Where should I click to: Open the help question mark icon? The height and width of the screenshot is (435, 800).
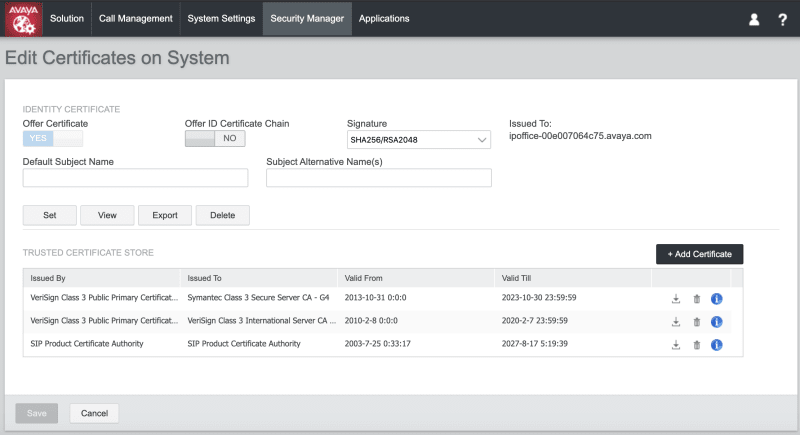(782, 19)
